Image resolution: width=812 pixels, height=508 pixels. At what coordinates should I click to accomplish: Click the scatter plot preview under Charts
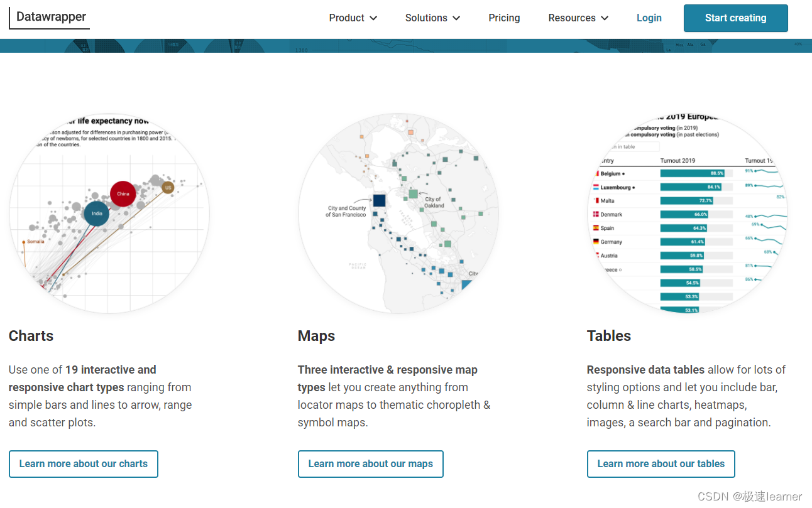tap(110, 213)
